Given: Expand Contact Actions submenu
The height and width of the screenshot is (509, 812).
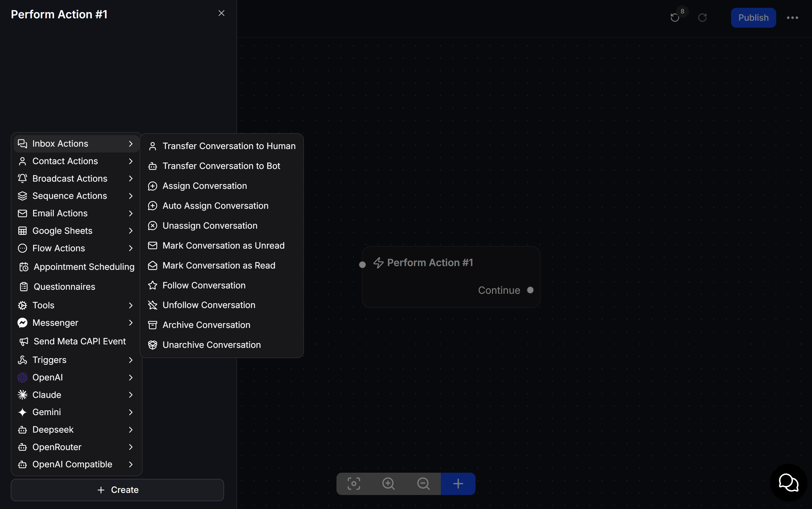Looking at the screenshot, I should (76, 161).
